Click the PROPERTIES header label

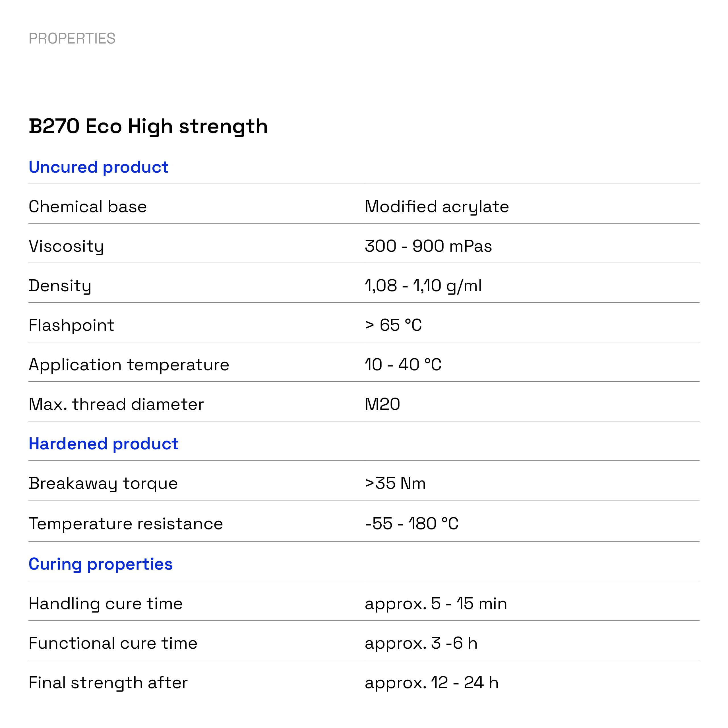(x=72, y=38)
